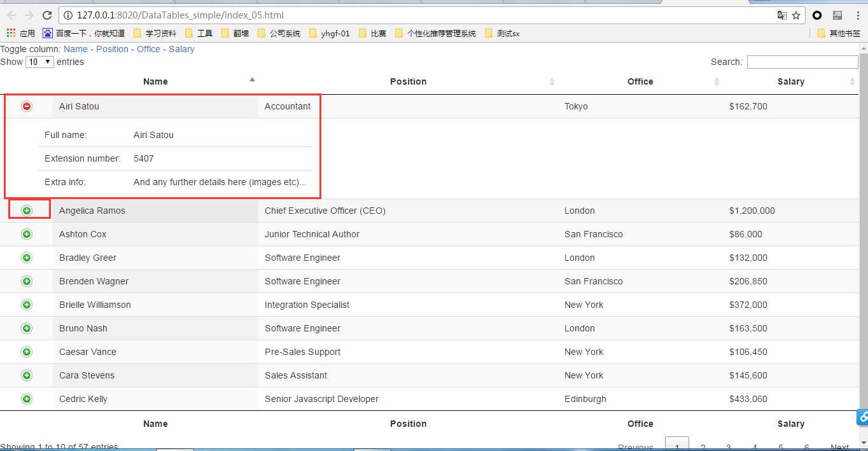The image size is (868, 451).
Task: Click the Edinburgh office cell
Action: (x=640, y=399)
